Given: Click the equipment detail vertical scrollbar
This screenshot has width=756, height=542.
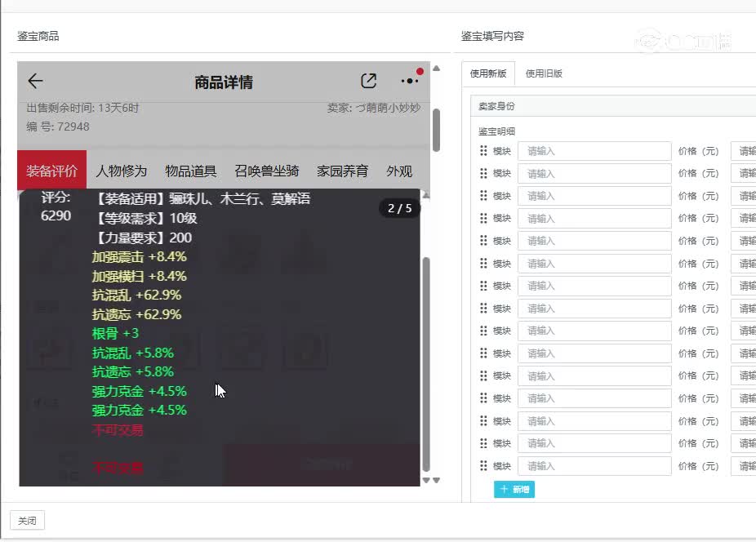Looking at the screenshot, I should click(426, 364).
